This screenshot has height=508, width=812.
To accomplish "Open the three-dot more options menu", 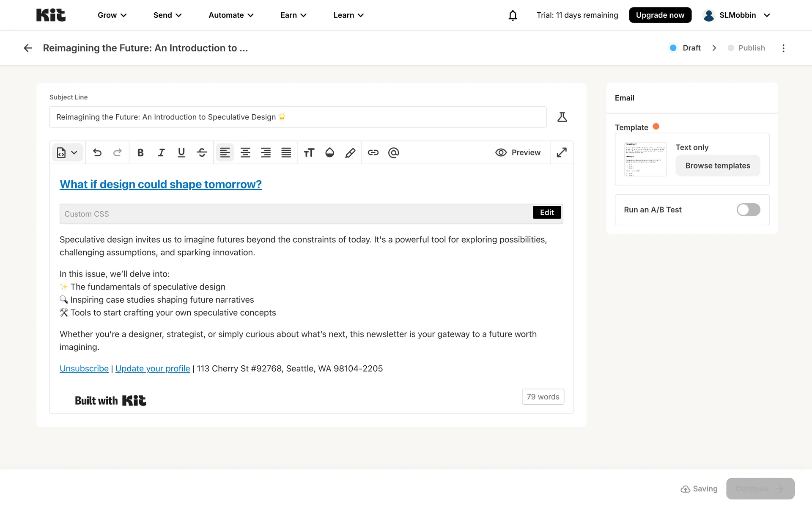I will (x=783, y=48).
